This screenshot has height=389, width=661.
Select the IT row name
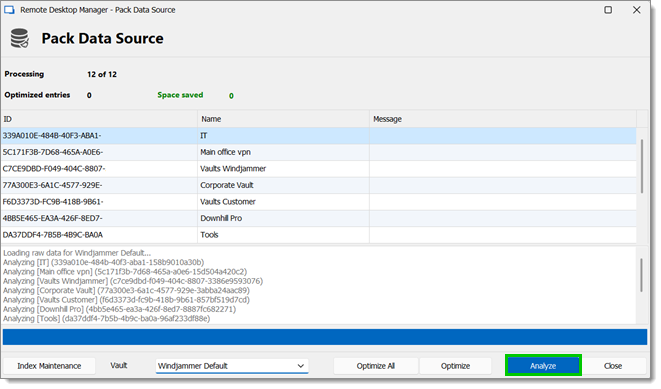pyautogui.click(x=204, y=136)
